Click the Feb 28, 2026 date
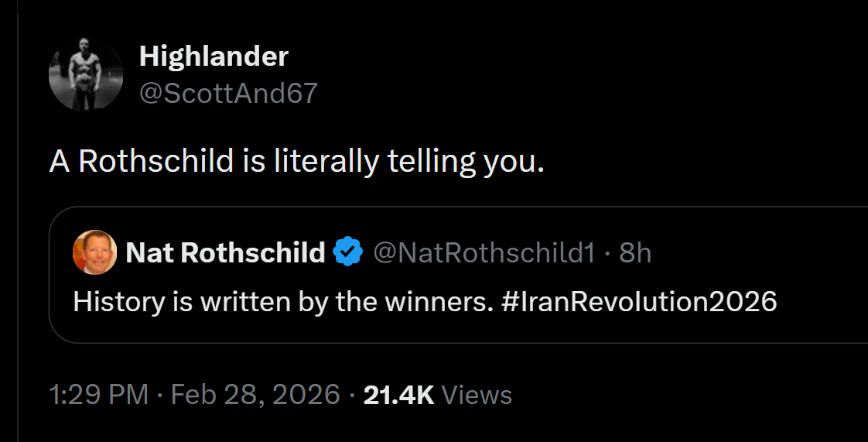Screen dimensions: 868x442 (255, 395)
